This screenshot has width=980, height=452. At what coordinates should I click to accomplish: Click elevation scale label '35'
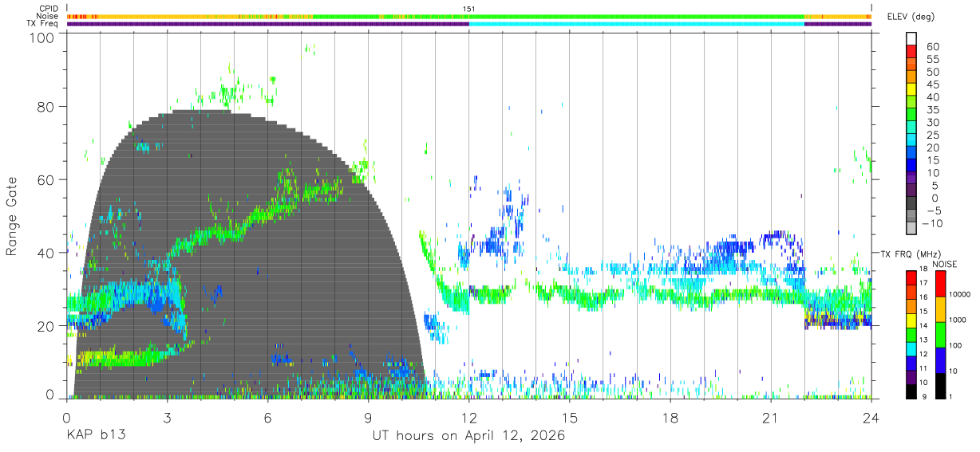(933, 110)
